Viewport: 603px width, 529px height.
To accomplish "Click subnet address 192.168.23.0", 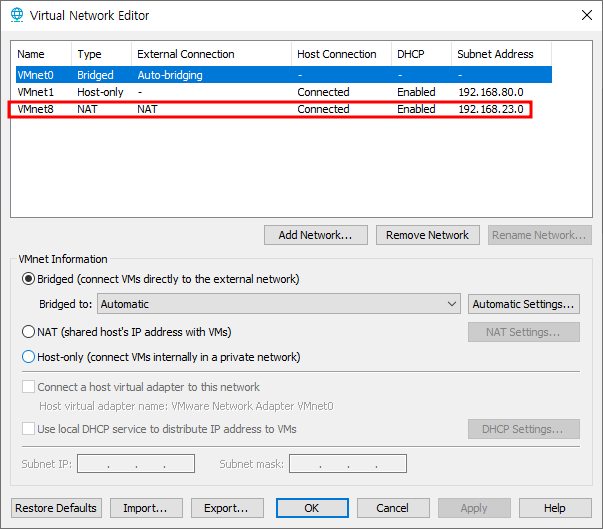I will click(491, 109).
